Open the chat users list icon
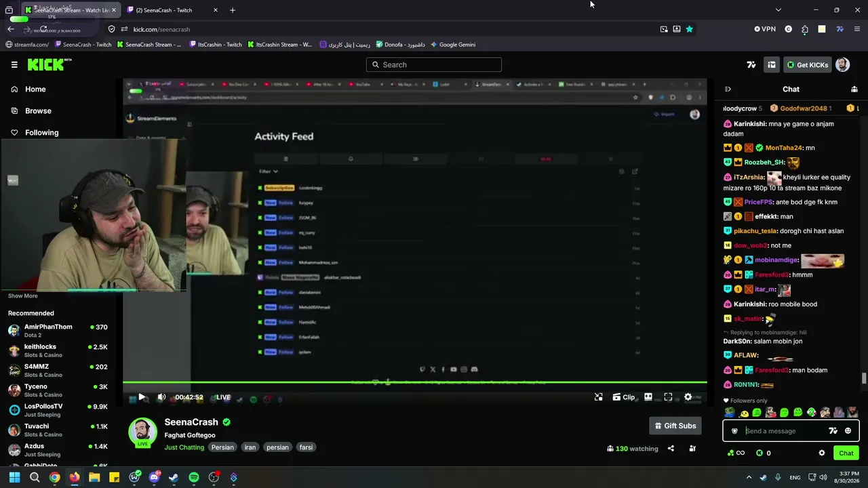 (x=854, y=89)
